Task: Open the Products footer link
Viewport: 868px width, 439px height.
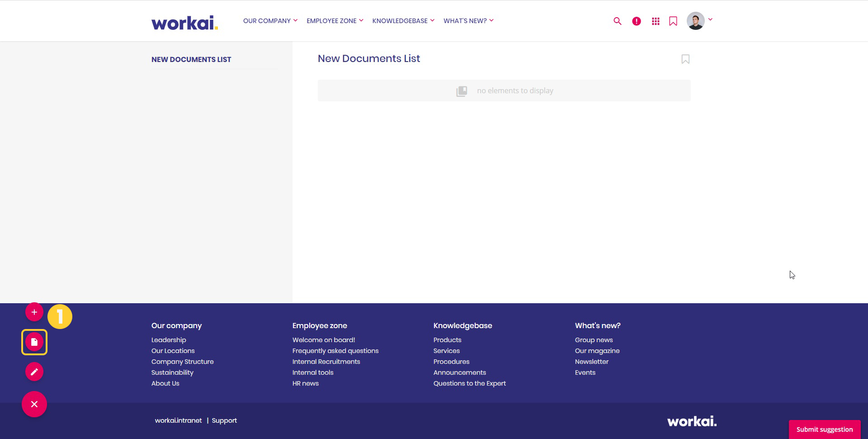Action: tap(448, 340)
